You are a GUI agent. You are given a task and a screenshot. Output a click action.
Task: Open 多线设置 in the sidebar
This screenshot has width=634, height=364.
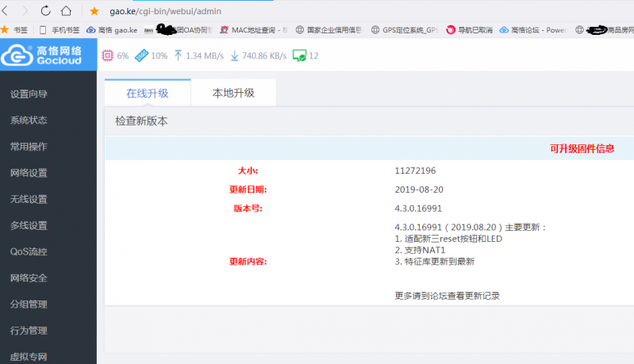[x=29, y=225]
